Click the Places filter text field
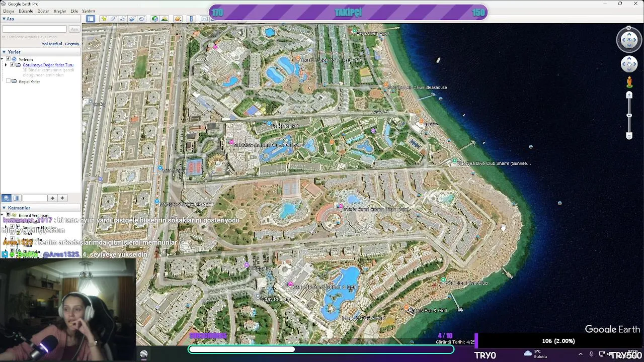 34,198
